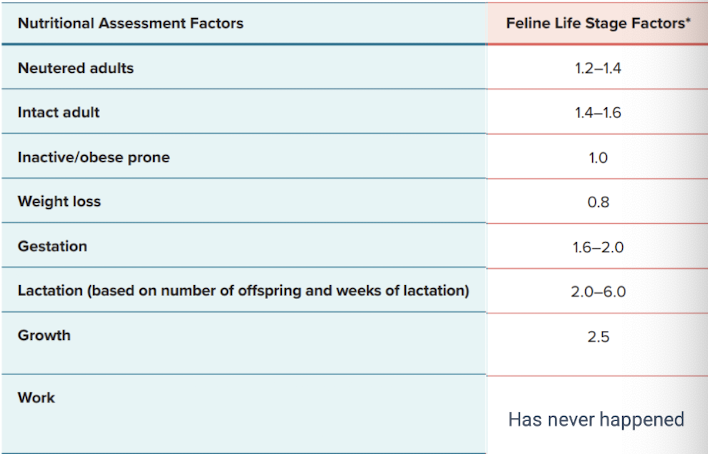Viewport: 708px width, 454px height.
Task: Choose the Weight loss row label
Action: point(59,202)
